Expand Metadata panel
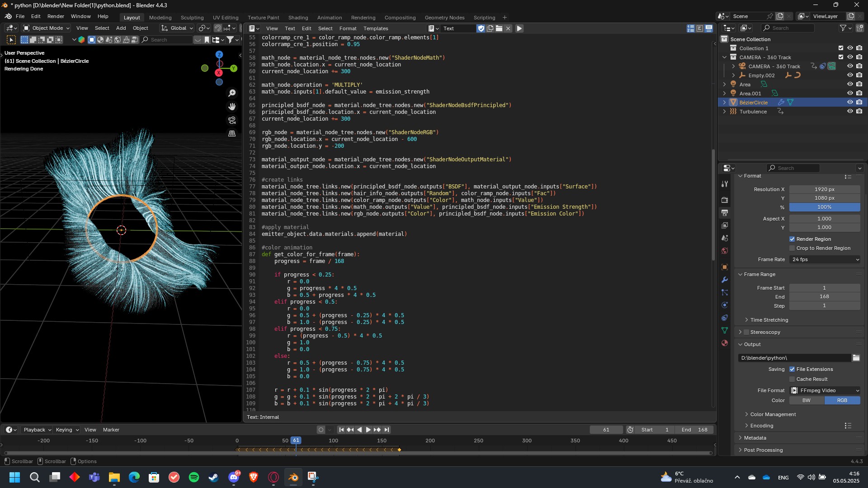Viewport: 868px width, 488px height. coord(755,438)
